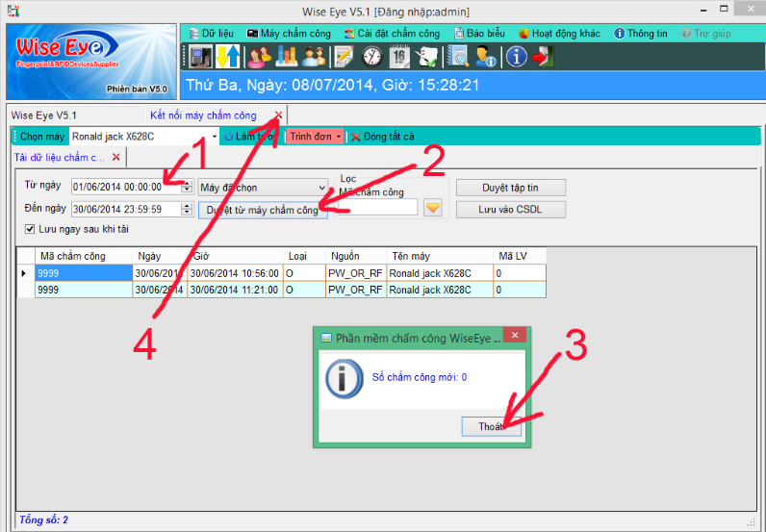Screen dimensions: 766x532
Task: Click the 'Loại' column header
Action: coord(304,256)
